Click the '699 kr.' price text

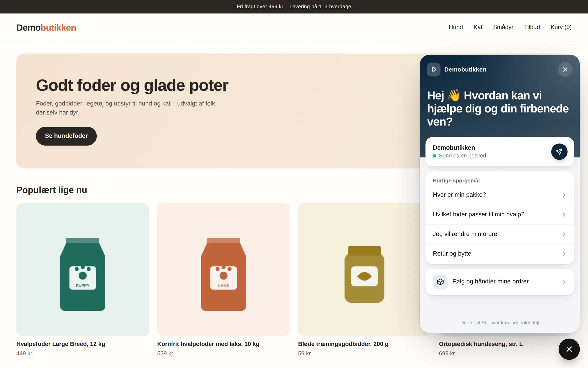point(447,354)
